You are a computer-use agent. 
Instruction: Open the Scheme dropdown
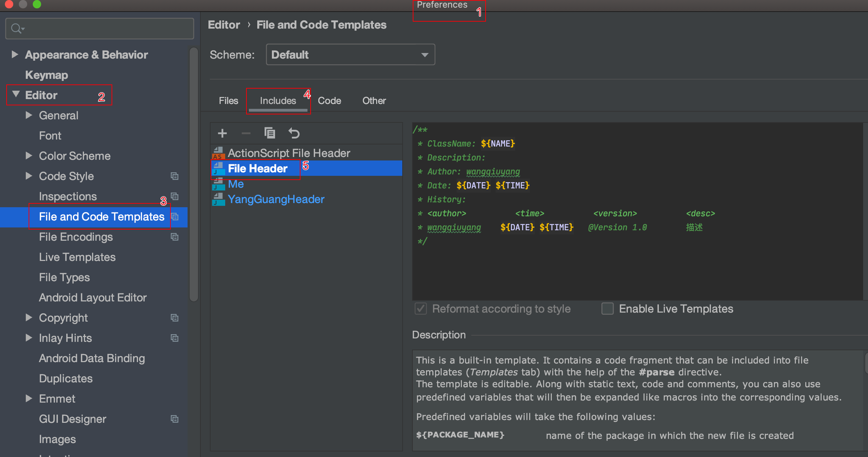point(350,54)
